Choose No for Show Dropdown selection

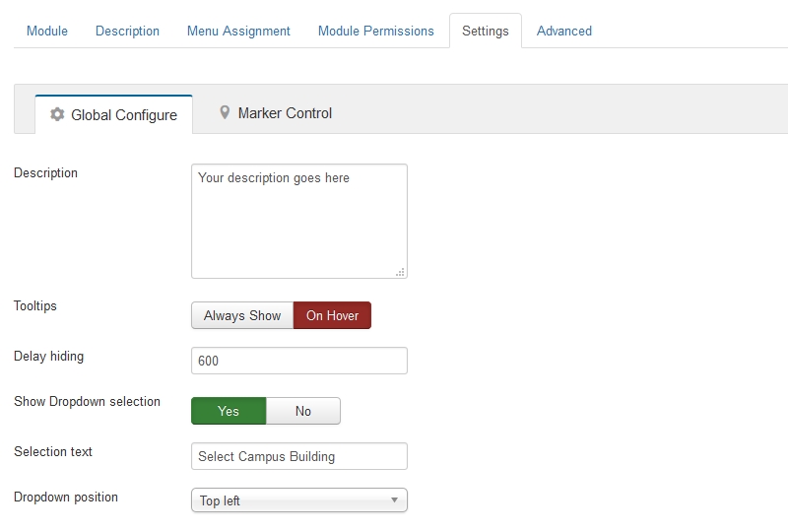click(303, 411)
